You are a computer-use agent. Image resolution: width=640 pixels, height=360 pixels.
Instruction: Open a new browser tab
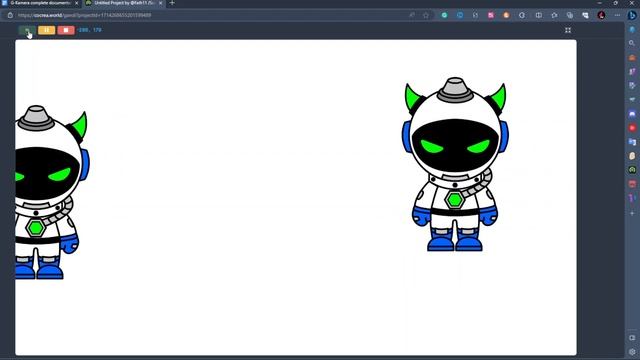pos(172,3)
